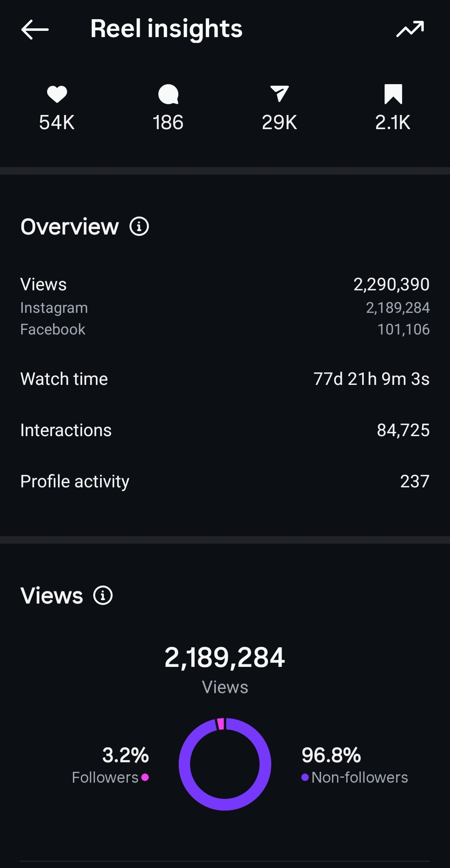The height and width of the screenshot is (868, 450).
Task: Open the trending arrow insights icon
Action: [410, 29]
